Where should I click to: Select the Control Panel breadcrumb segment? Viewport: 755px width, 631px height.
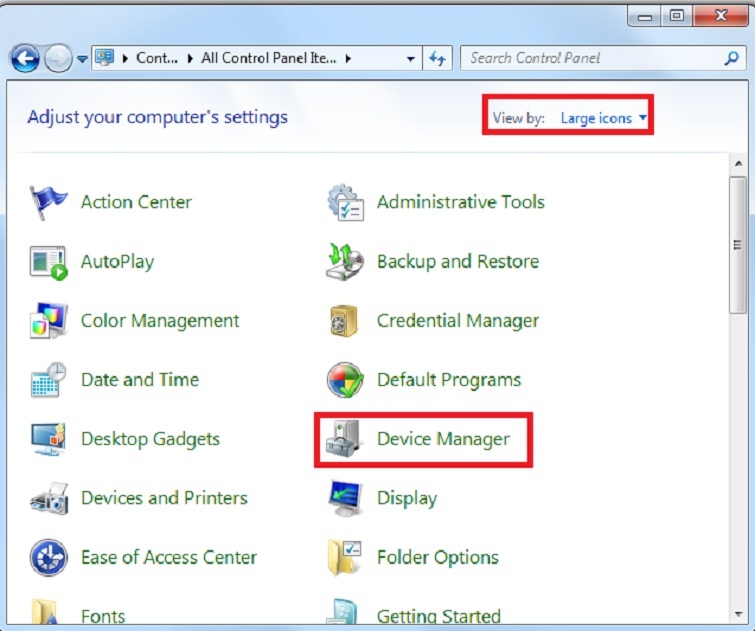tap(156, 59)
